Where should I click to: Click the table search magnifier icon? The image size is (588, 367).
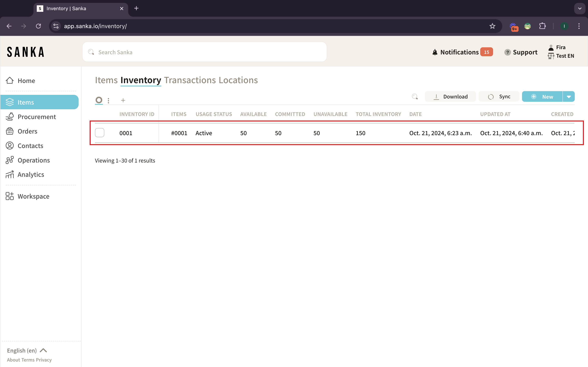[414, 97]
